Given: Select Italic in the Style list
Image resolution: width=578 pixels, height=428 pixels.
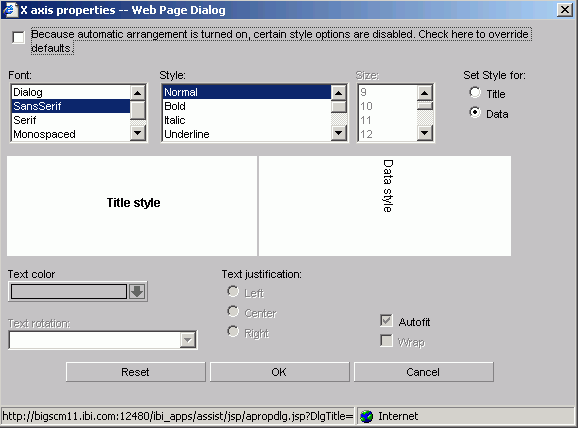Looking at the screenshot, I should [247, 120].
